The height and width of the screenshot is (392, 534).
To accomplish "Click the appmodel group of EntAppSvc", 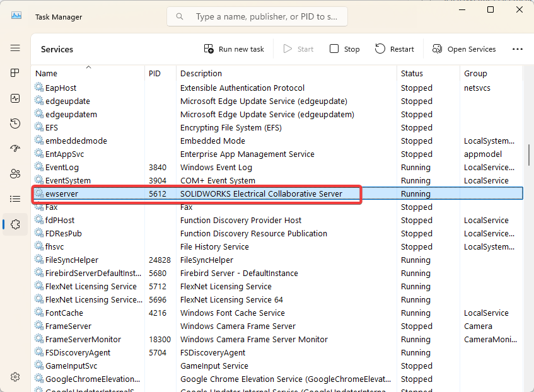I will coord(483,154).
